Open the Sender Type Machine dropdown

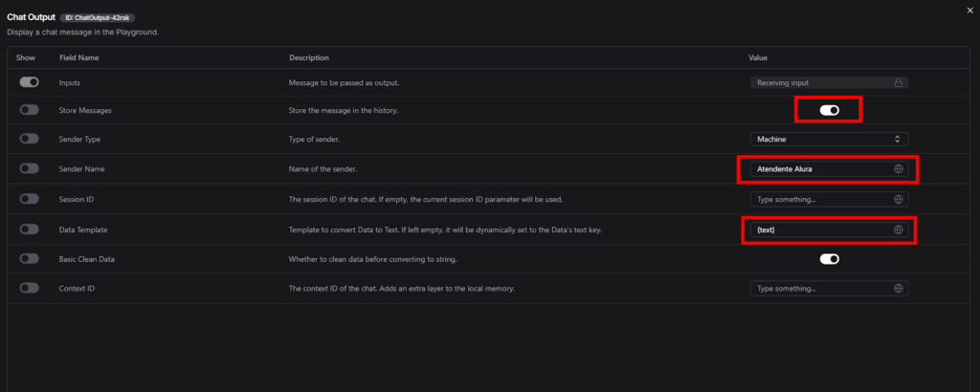(829, 140)
